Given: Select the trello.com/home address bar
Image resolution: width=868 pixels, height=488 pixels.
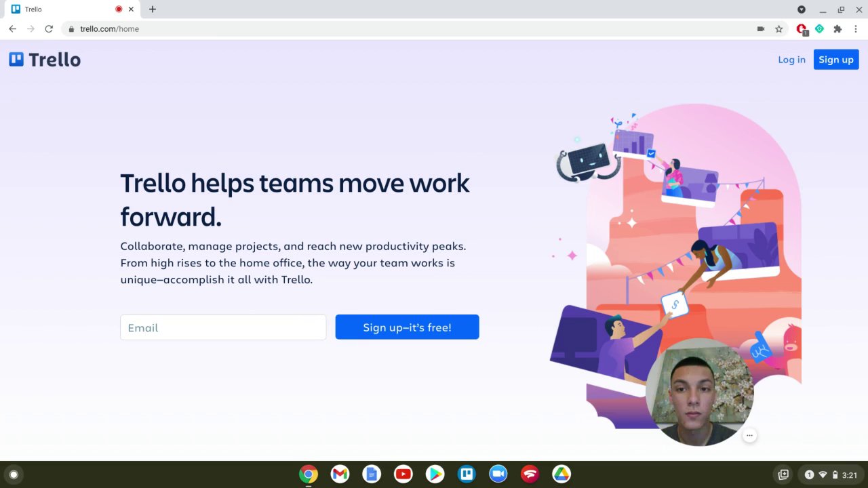Looking at the screenshot, I should 407,29.
